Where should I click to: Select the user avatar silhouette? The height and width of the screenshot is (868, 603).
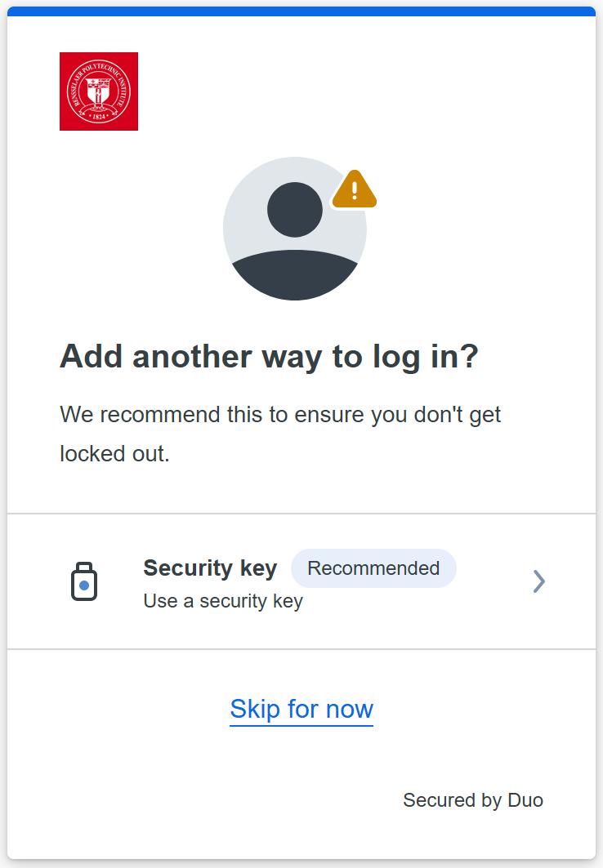(294, 229)
